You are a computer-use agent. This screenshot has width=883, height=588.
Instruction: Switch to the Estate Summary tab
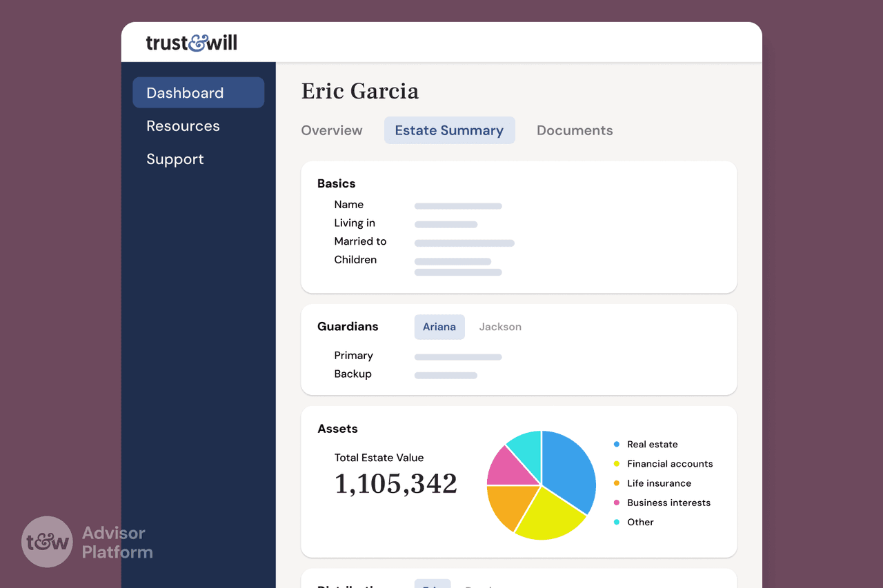tap(449, 130)
